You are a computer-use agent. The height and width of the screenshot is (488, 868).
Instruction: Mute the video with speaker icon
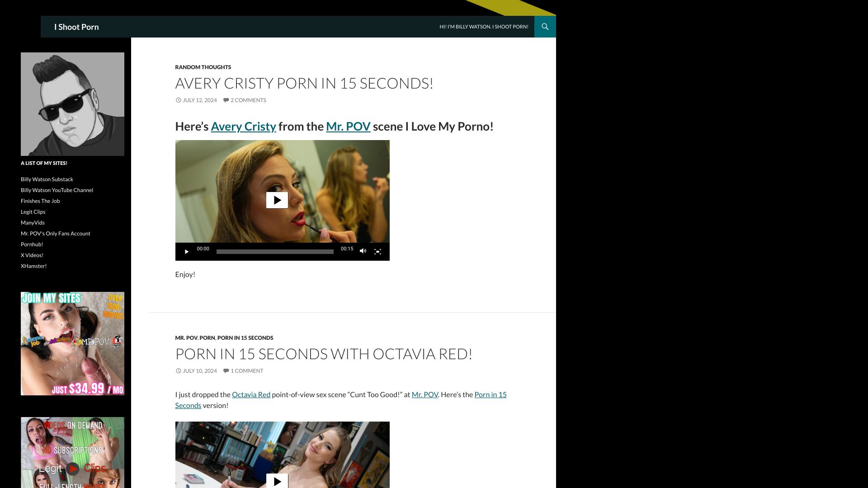coord(363,251)
